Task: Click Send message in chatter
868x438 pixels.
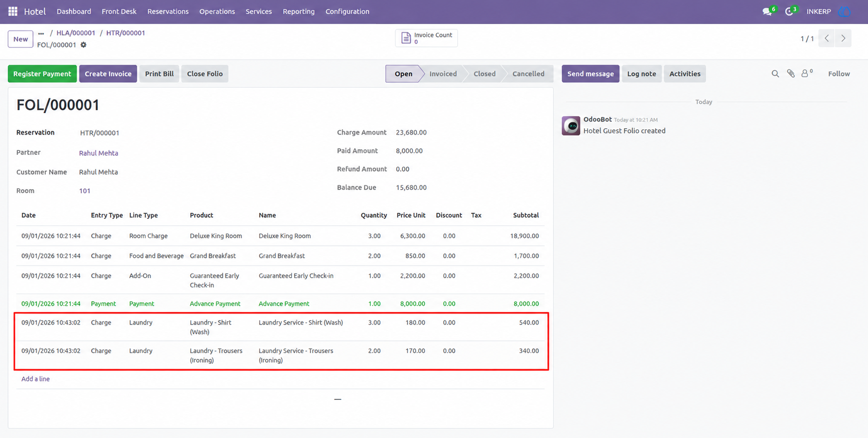Action: tap(591, 74)
